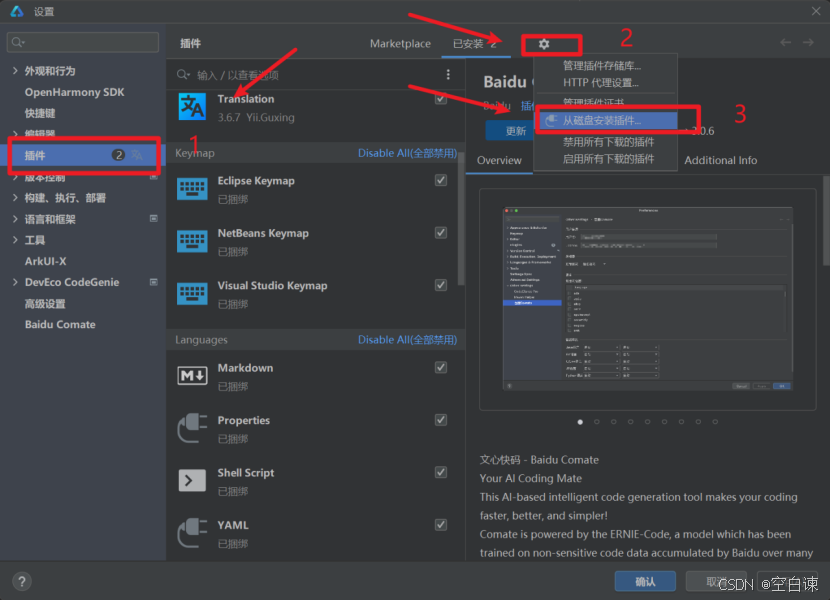831x601 pixels.
Task: Open the plugin settings gear menu
Action: [x=544, y=44]
